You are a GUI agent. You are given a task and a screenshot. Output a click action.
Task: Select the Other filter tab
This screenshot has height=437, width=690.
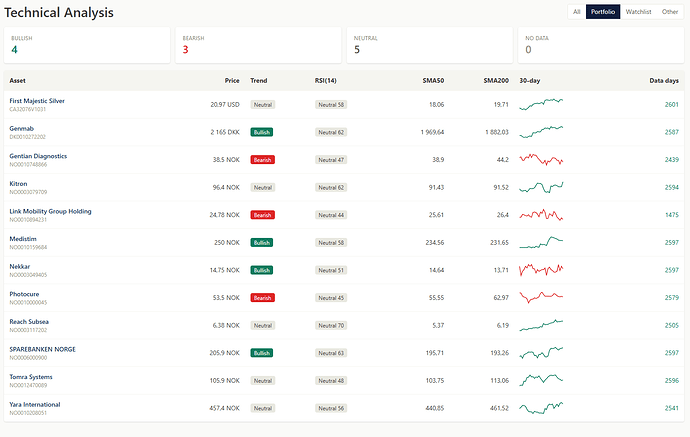670,12
